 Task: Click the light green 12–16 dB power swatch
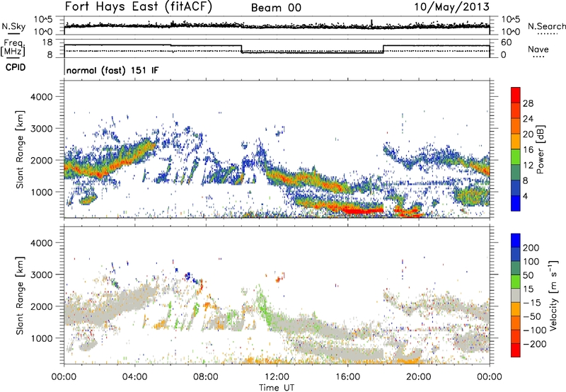click(516, 157)
